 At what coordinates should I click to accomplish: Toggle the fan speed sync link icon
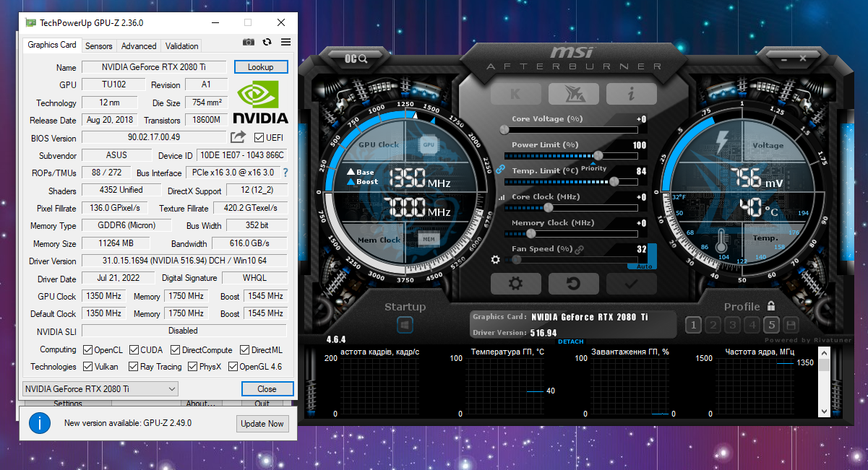(x=579, y=249)
